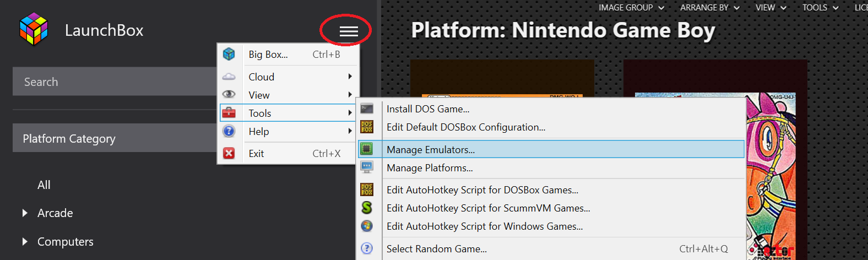The width and height of the screenshot is (868, 260).
Task: Open the ARRANGE BY dropdown
Action: (x=710, y=8)
